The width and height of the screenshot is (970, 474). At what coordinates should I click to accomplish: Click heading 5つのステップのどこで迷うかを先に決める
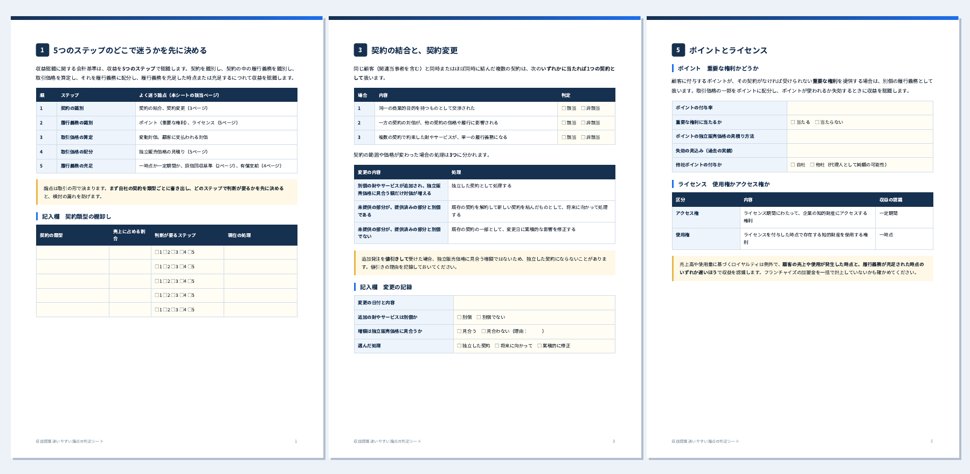point(130,50)
